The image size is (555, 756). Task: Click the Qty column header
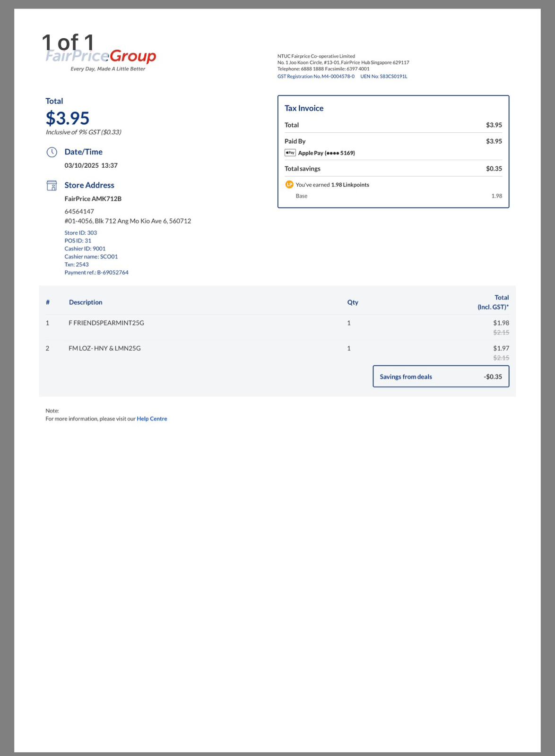[x=353, y=302]
